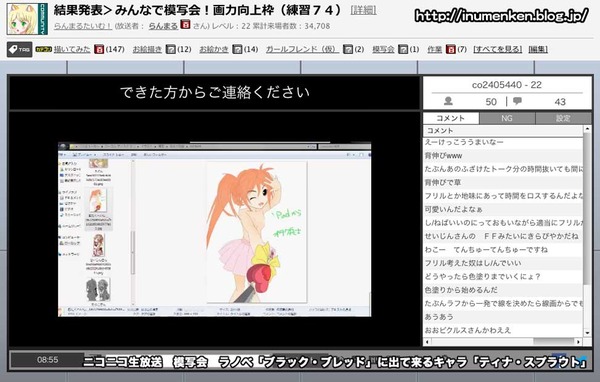Click the TAG label icon
Image resolution: width=600 pixels, height=382 pixels.
point(20,49)
